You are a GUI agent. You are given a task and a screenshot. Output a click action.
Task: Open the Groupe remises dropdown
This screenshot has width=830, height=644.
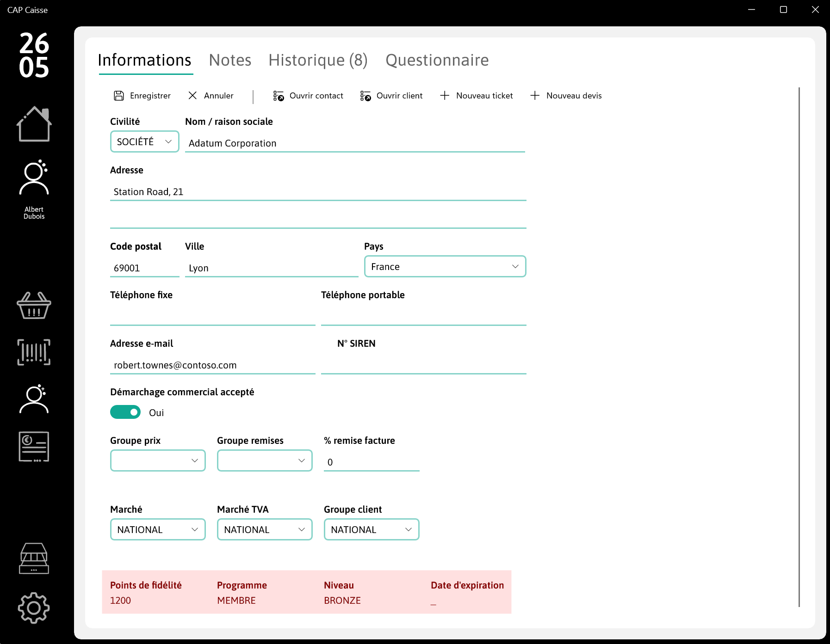click(x=265, y=460)
